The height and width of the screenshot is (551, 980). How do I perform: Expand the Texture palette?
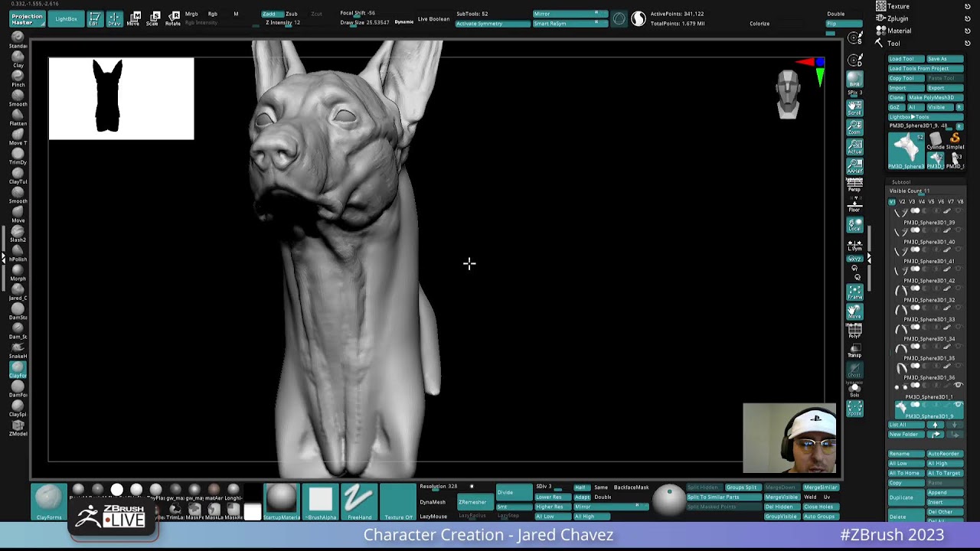coord(897,6)
